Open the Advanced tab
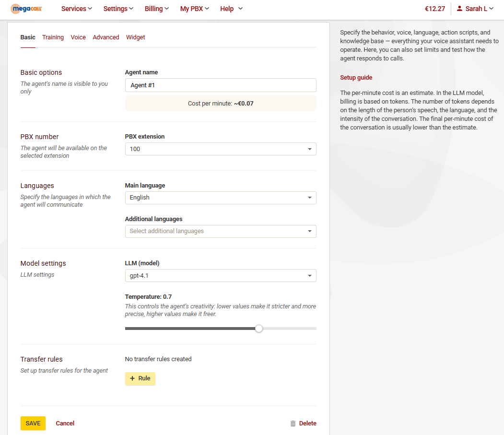This screenshot has width=504, height=435. [106, 37]
